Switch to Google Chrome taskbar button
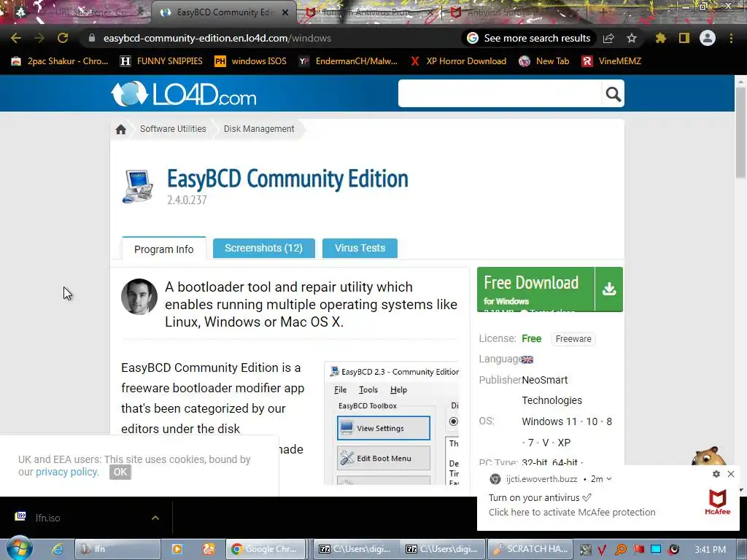The width and height of the screenshot is (747, 560). pos(265,549)
